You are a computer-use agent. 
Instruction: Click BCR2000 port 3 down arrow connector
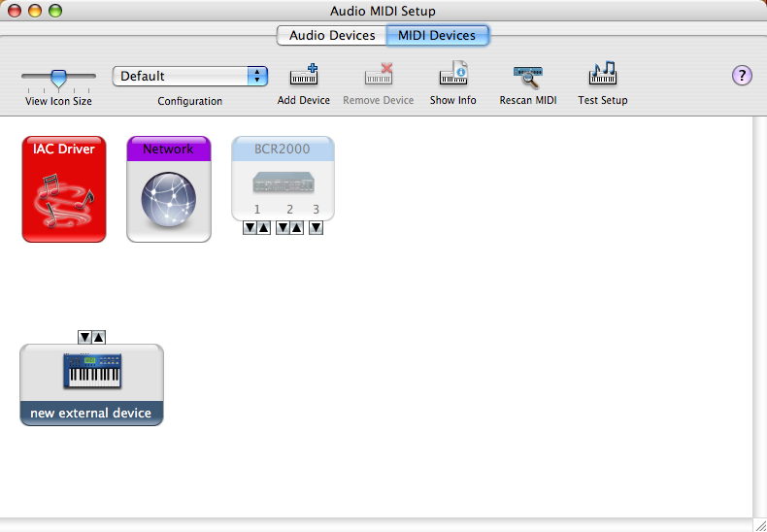coord(316,228)
